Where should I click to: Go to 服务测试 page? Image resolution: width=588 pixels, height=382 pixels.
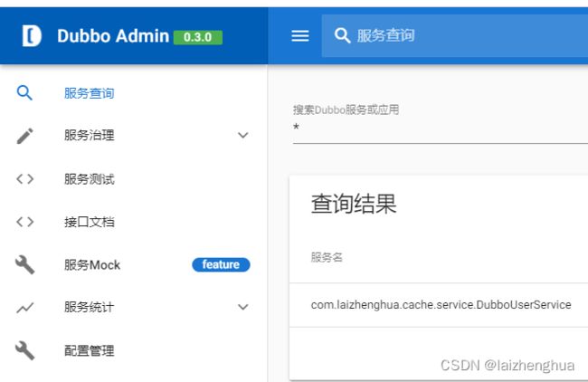(x=90, y=179)
